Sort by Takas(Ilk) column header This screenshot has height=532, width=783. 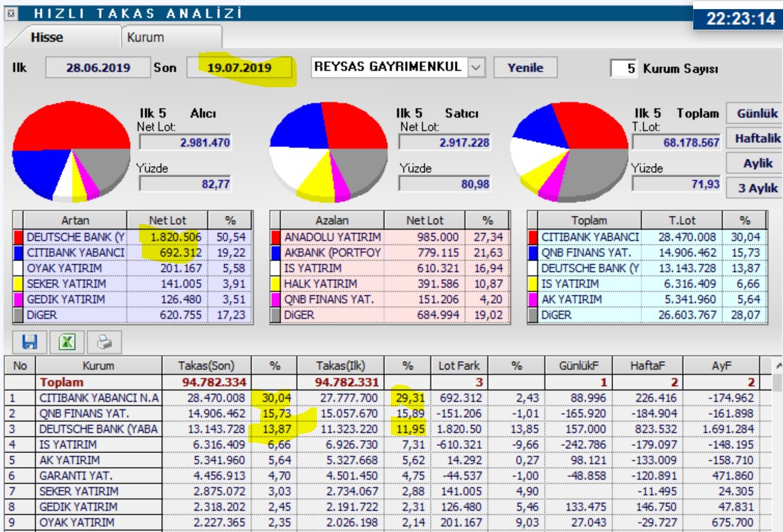point(340,366)
